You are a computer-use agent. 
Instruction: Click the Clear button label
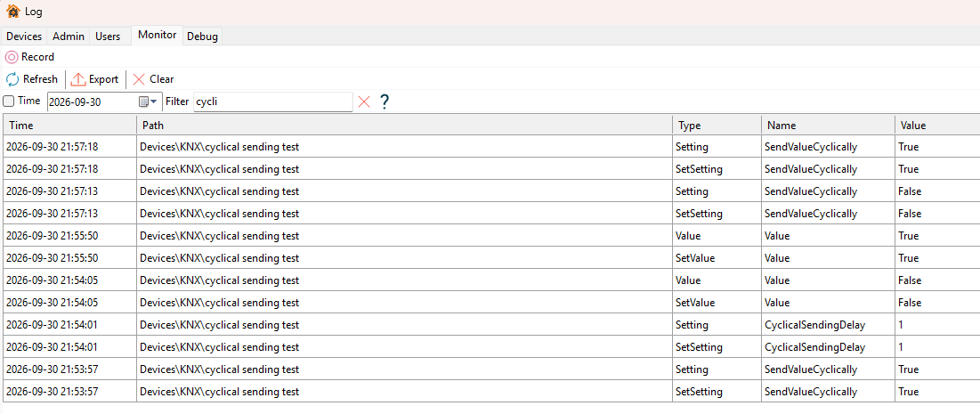(x=162, y=79)
